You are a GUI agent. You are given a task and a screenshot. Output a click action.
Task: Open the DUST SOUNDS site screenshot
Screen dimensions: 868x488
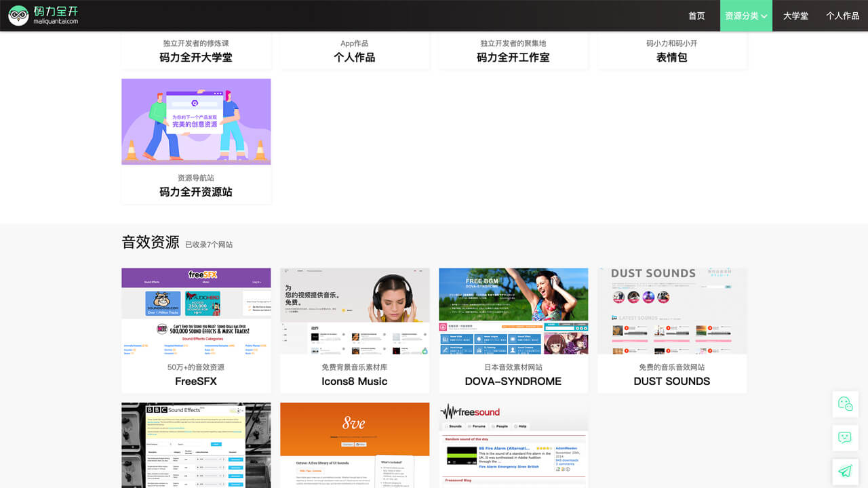[672, 310]
